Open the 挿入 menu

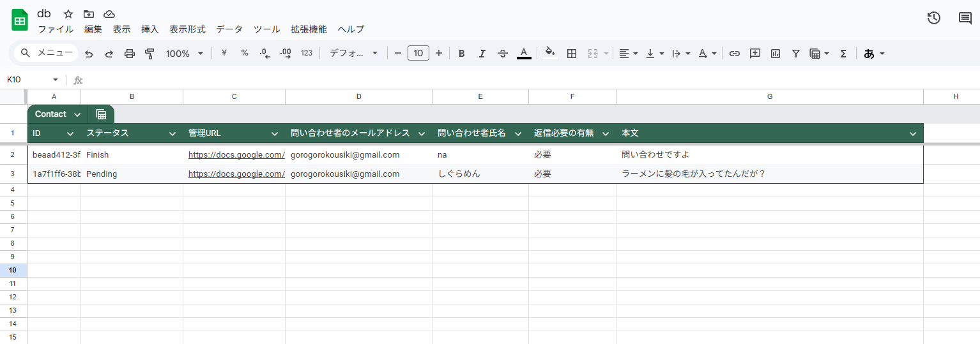point(150,29)
